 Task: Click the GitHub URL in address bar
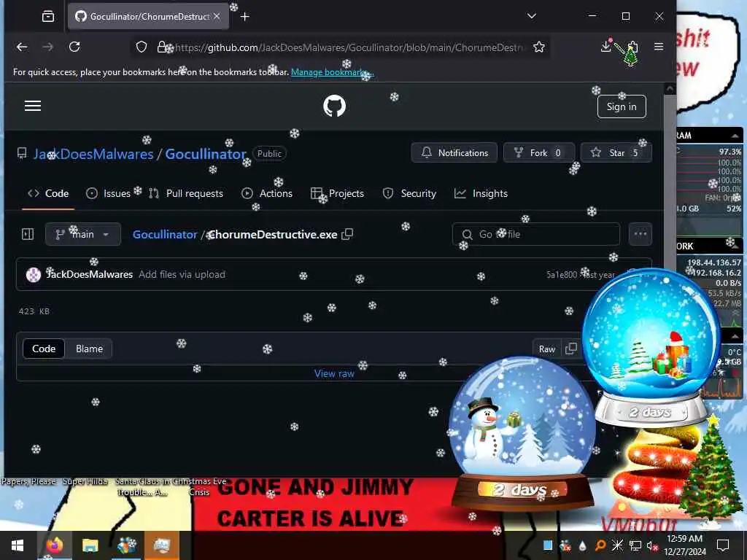(349, 47)
